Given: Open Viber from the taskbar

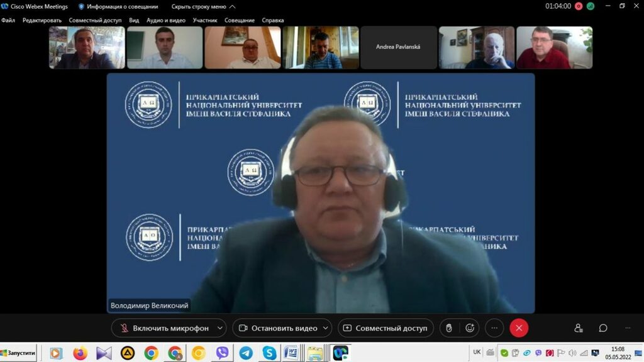Looking at the screenshot, I should [x=222, y=353].
